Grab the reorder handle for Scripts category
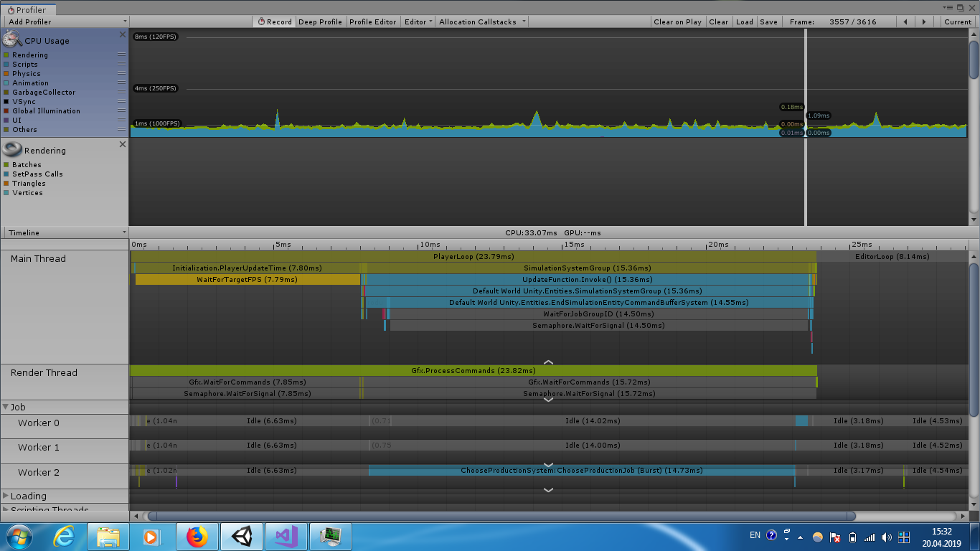This screenshot has width=980, height=551. click(121, 65)
